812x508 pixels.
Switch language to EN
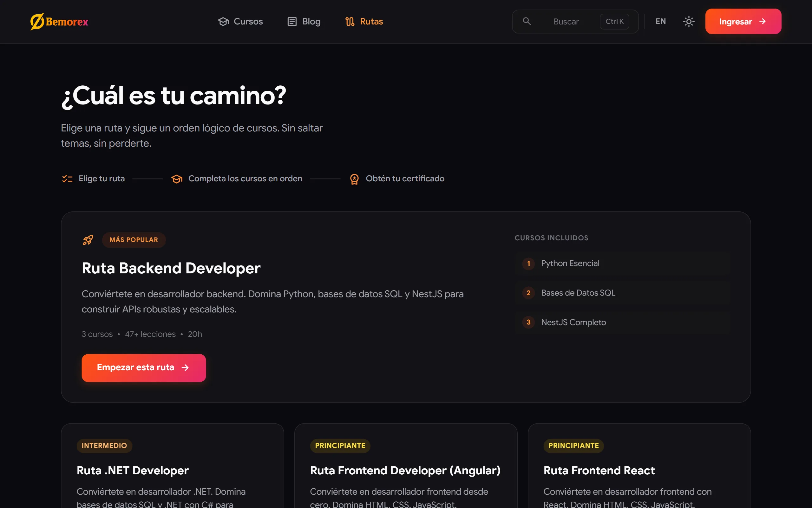click(661, 21)
